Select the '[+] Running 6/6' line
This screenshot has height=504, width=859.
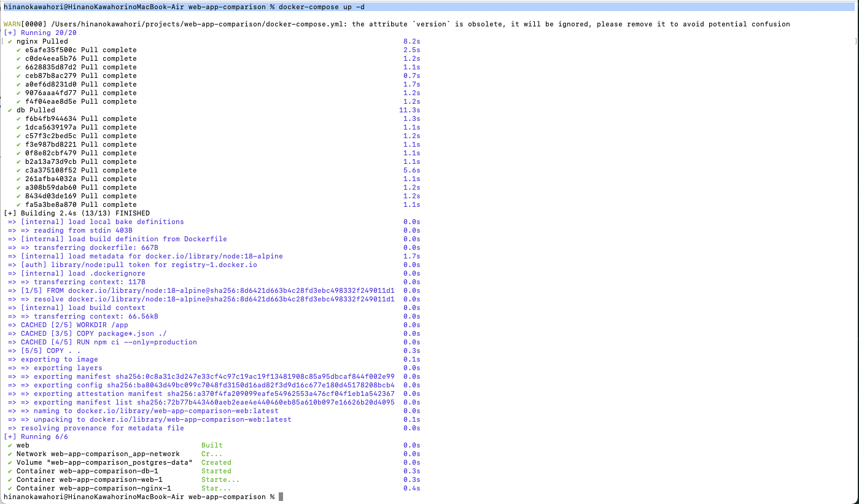(x=36, y=436)
